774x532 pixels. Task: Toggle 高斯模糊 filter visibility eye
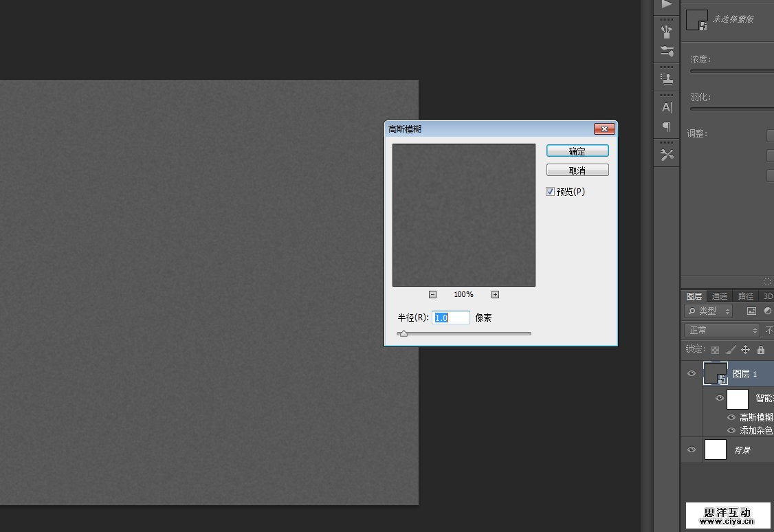(731, 417)
